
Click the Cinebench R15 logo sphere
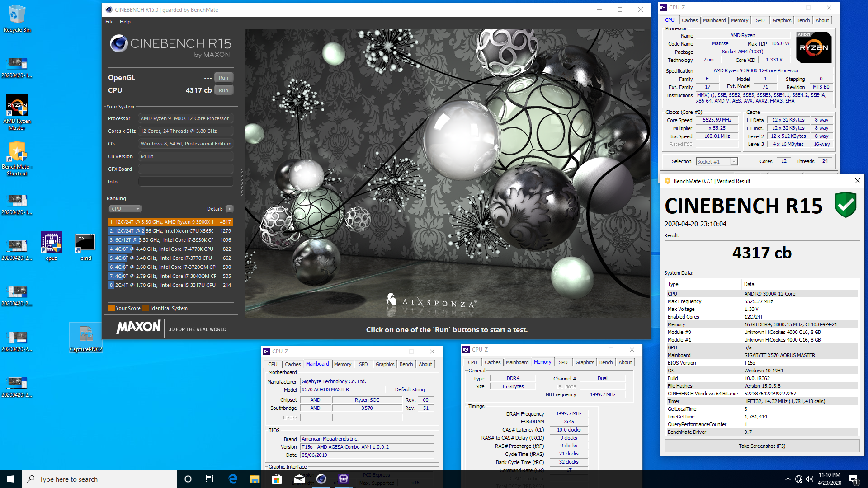[119, 43]
